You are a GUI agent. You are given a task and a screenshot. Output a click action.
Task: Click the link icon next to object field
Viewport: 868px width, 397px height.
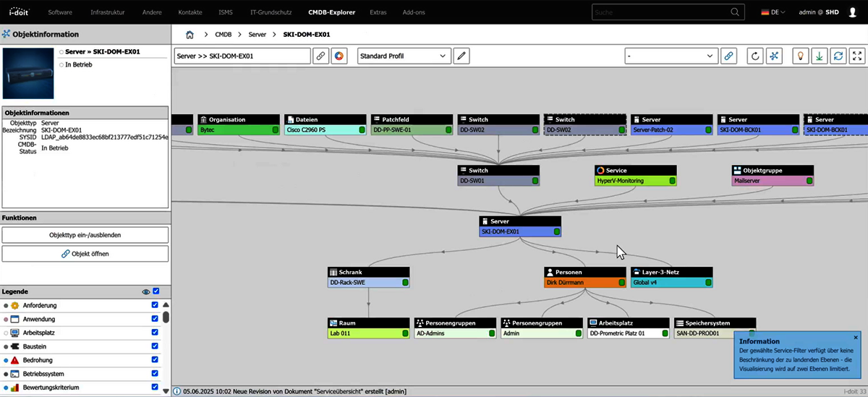[320, 56]
